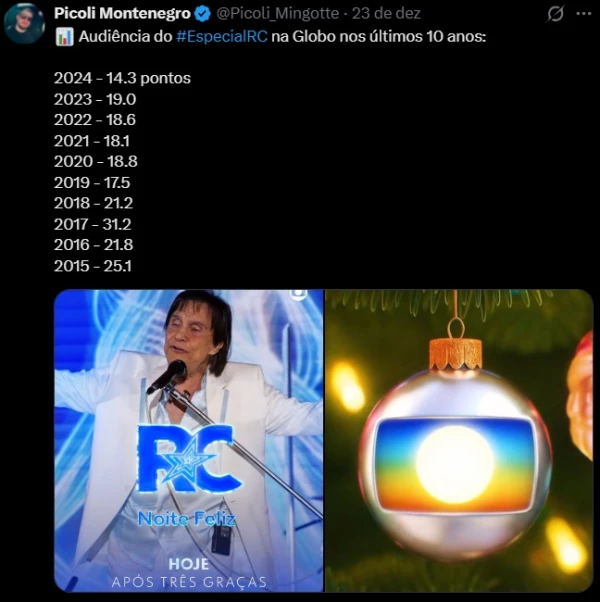Click the small icon atop left photo
The height and width of the screenshot is (602, 600).
tap(299, 294)
